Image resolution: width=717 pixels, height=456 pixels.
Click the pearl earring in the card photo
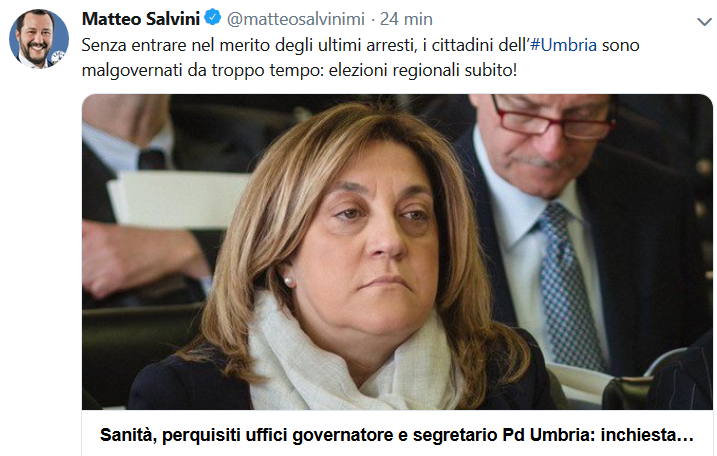(289, 280)
